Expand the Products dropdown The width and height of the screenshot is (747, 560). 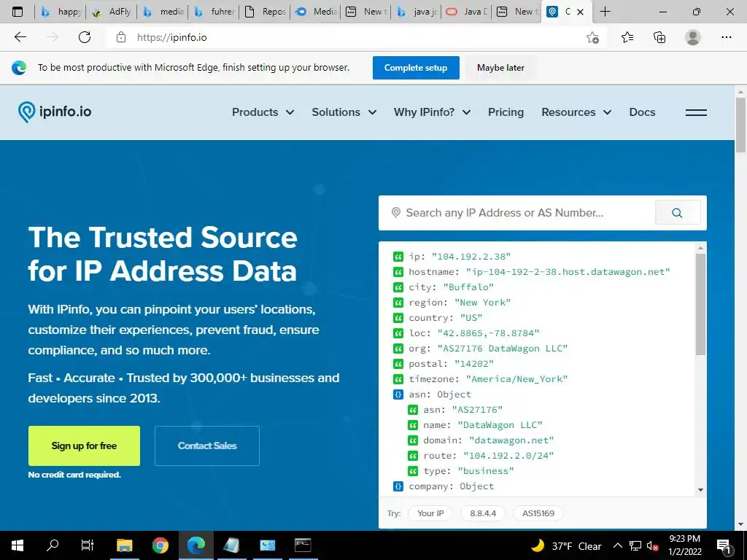tap(263, 112)
